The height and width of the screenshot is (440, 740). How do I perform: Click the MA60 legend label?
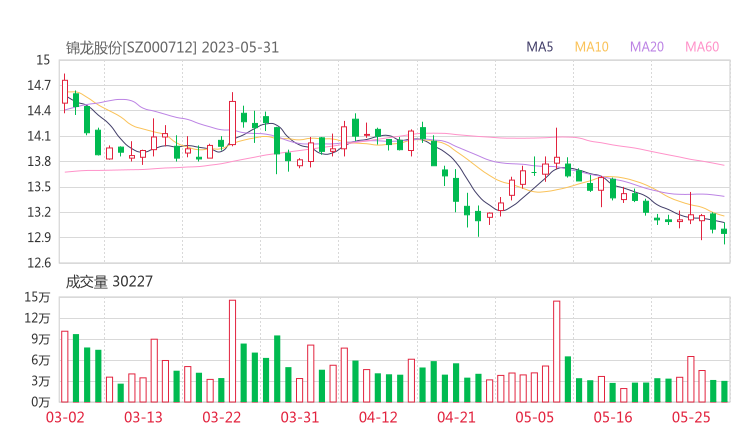tap(702, 47)
